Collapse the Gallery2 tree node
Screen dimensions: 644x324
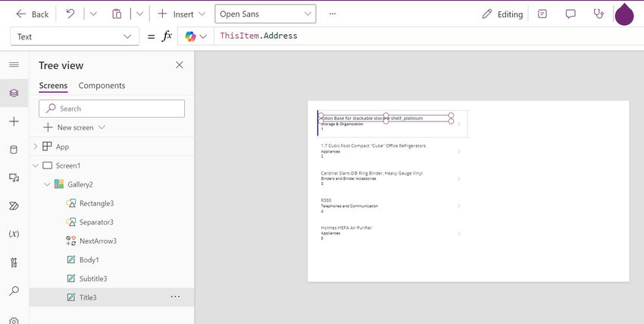click(x=47, y=184)
